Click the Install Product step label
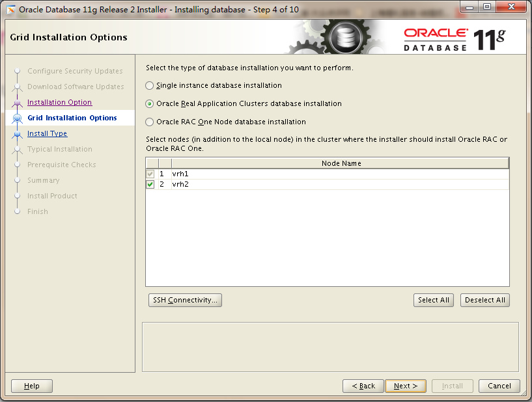The height and width of the screenshot is (402, 532). click(x=52, y=196)
